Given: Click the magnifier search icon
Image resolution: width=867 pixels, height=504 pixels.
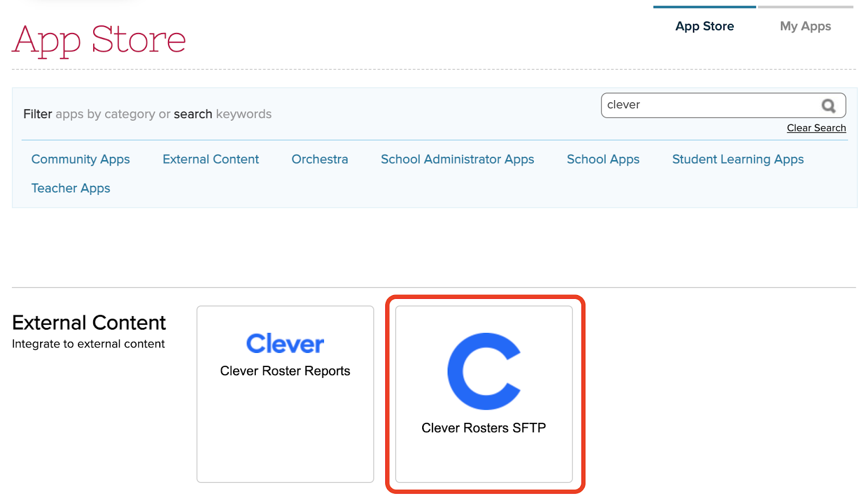Looking at the screenshot, I should [829, 106].
